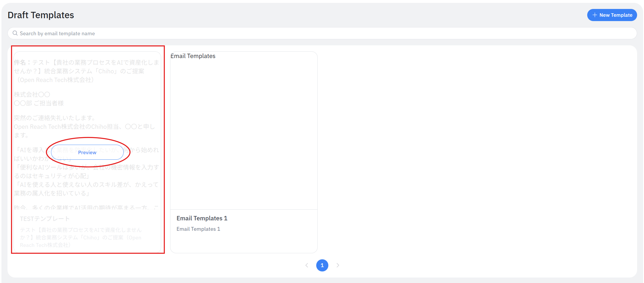Click the Draft Templates page heading

coord(41,15)
